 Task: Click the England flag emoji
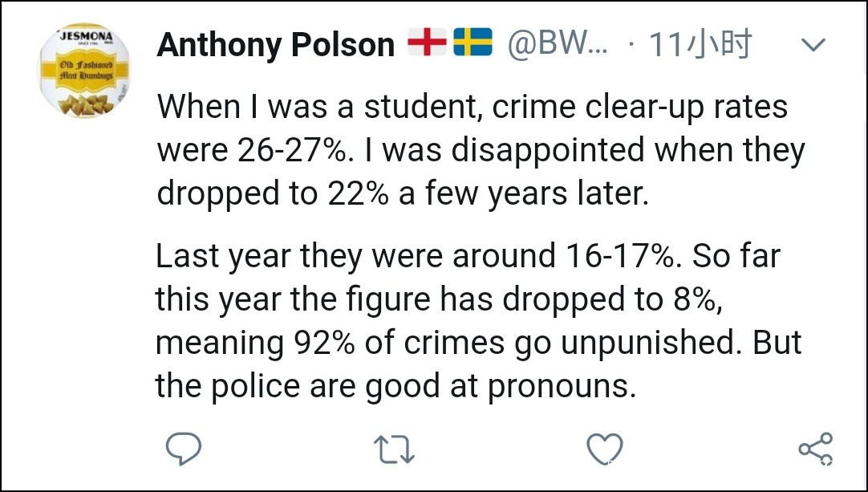coord(426,44)
